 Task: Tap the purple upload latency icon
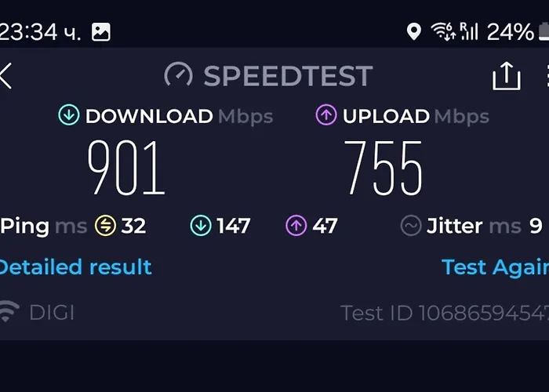(296, 226)
